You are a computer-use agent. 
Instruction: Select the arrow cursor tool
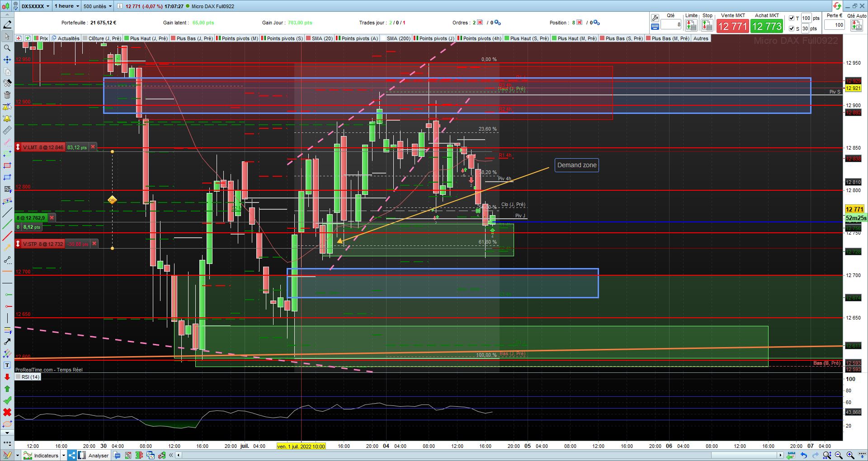7,36
